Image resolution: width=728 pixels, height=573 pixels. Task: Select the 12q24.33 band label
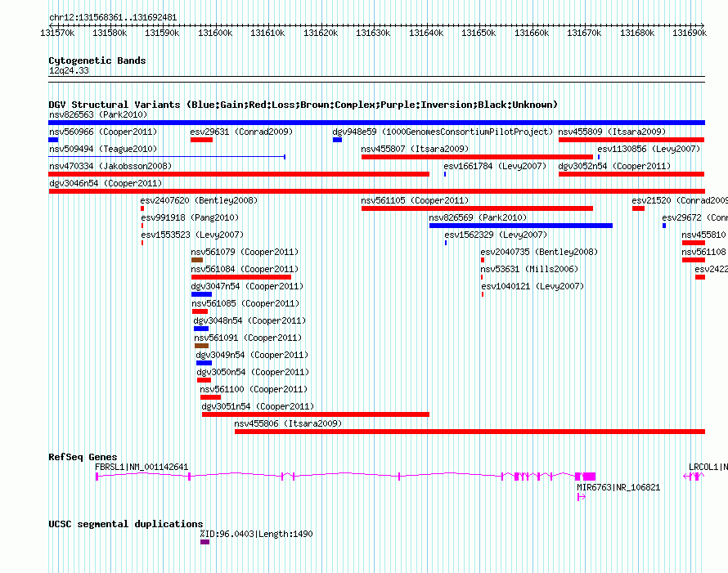[69, 70]
